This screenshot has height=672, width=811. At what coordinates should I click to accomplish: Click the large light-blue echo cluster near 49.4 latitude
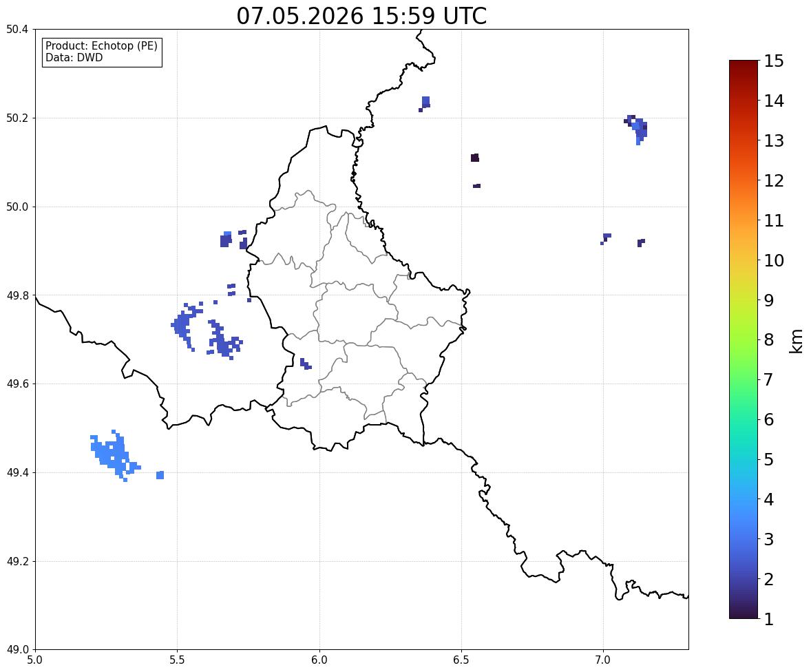point(116,456)
